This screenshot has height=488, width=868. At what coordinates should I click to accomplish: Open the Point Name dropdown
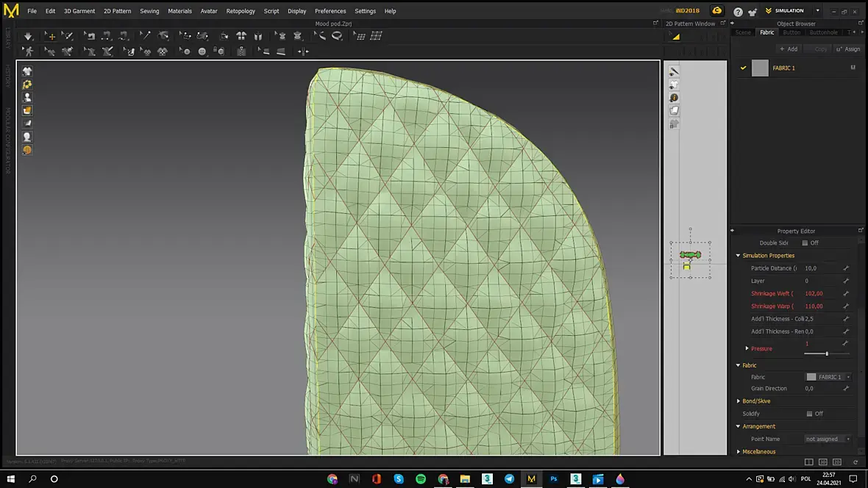[x=827, y=439]
